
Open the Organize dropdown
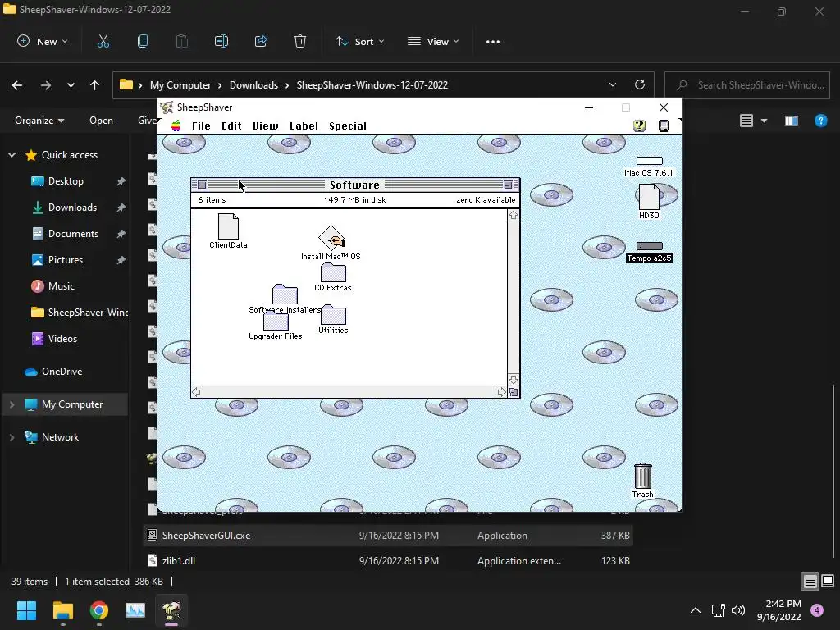[39, 121]
